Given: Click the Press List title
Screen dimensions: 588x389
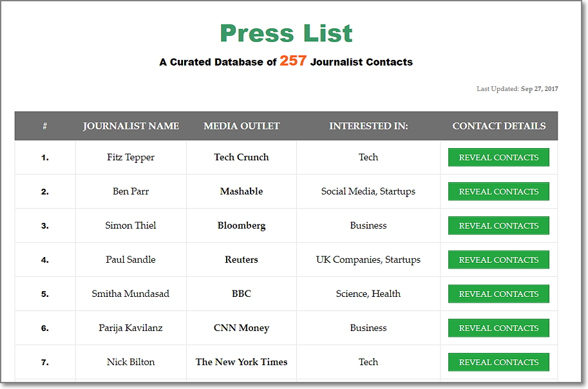Looking at the screenshot, I should click(286, 33).
